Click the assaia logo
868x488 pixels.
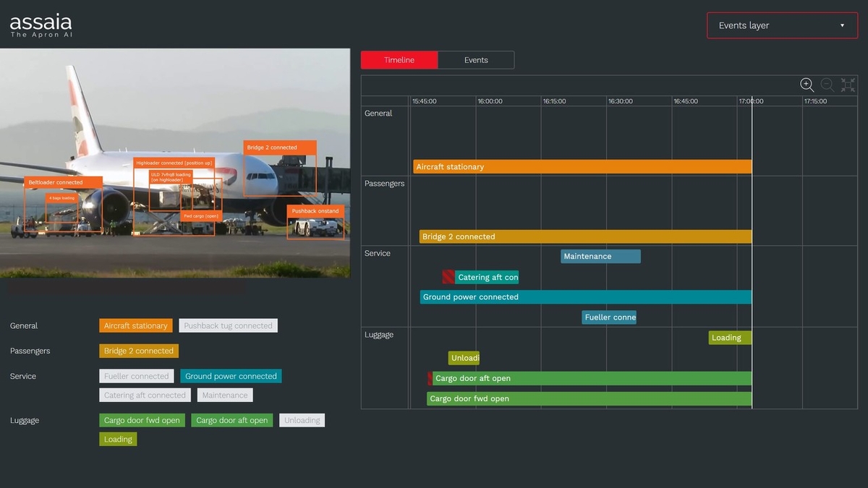click(x=41, y=26)
